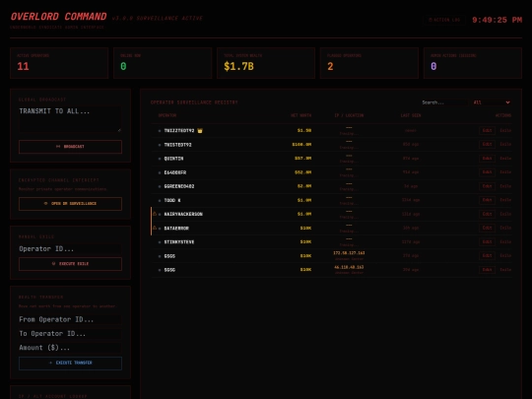Click the status dot beside TWISTEDT92

pyautogui.click(x=160, y=145)
